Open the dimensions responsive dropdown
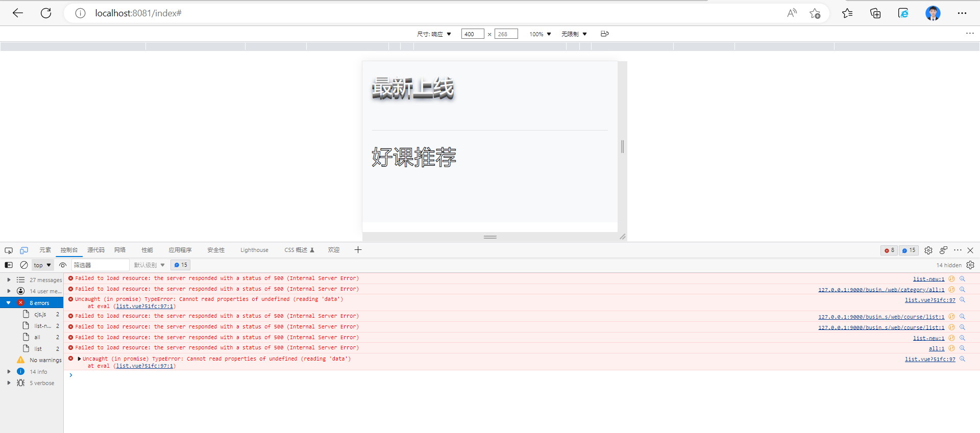Image resolution: width=980 pixels, height=433 pixels. [x=434, y=34]
